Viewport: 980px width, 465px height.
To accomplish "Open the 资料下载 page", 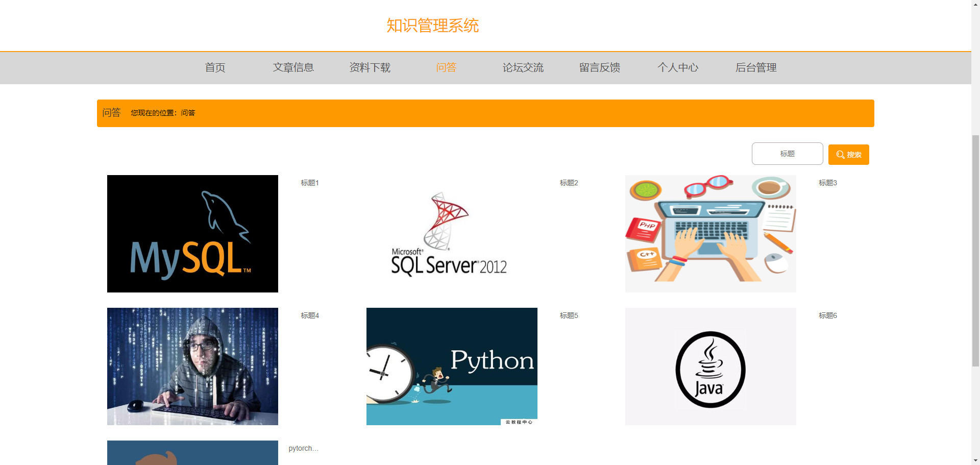I will (370, 67).
